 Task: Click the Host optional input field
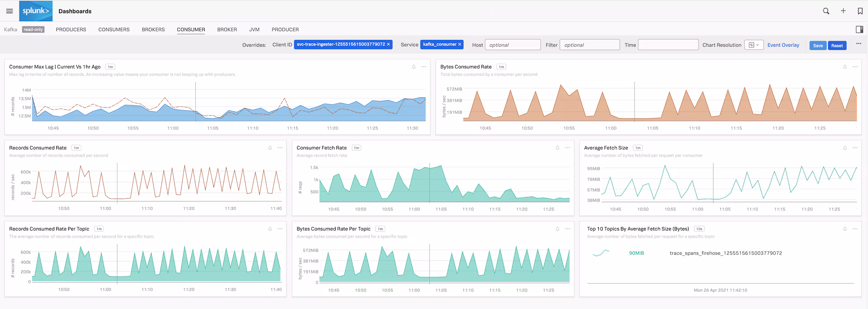(x=512, y=45)
